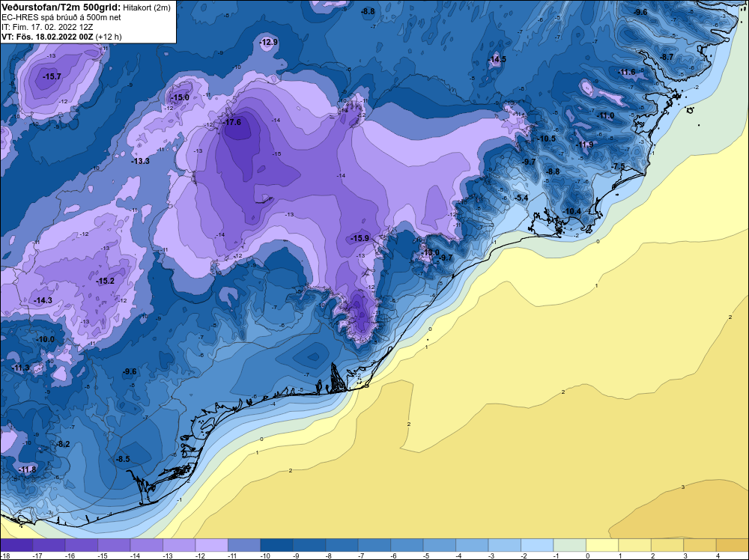Pick the legend swatch between -2 and -1
The image size is (749, 560).
(537, 545)
